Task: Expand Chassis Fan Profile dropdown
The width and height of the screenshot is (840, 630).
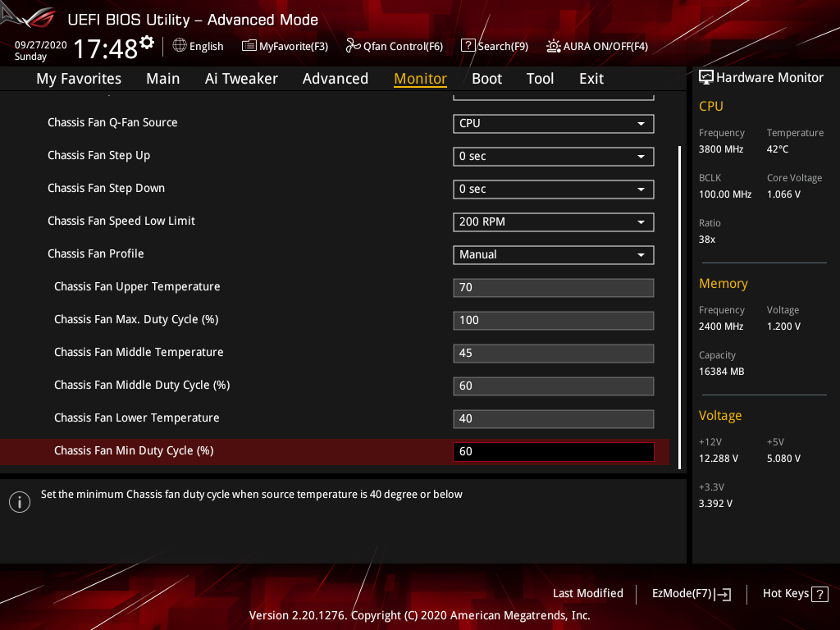Action: [x=554, y=255]
